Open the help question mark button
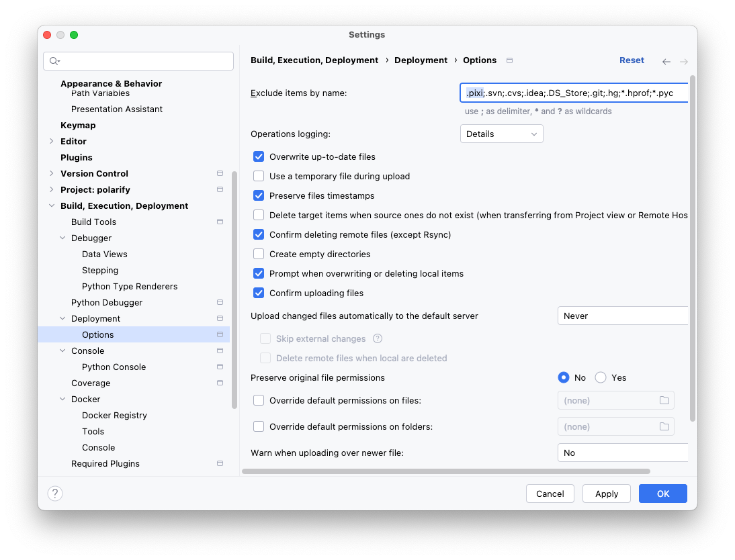The image size is (735, 560). 55,494
